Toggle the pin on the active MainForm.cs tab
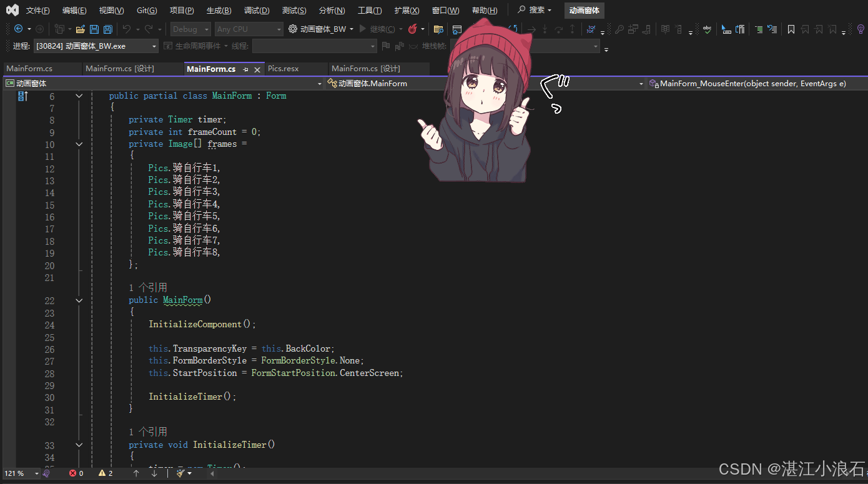 (x=246, y=69)
